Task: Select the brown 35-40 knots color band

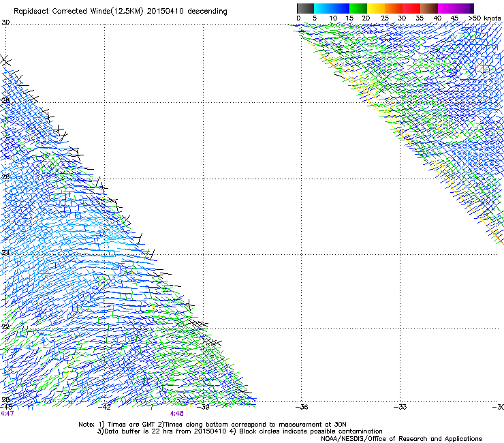Action: (429, 8)
